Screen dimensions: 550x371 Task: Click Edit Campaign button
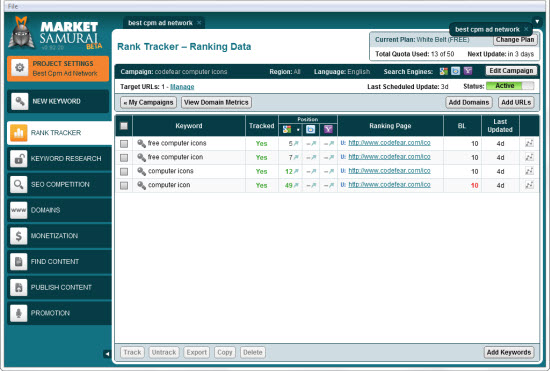pos(511,71)
